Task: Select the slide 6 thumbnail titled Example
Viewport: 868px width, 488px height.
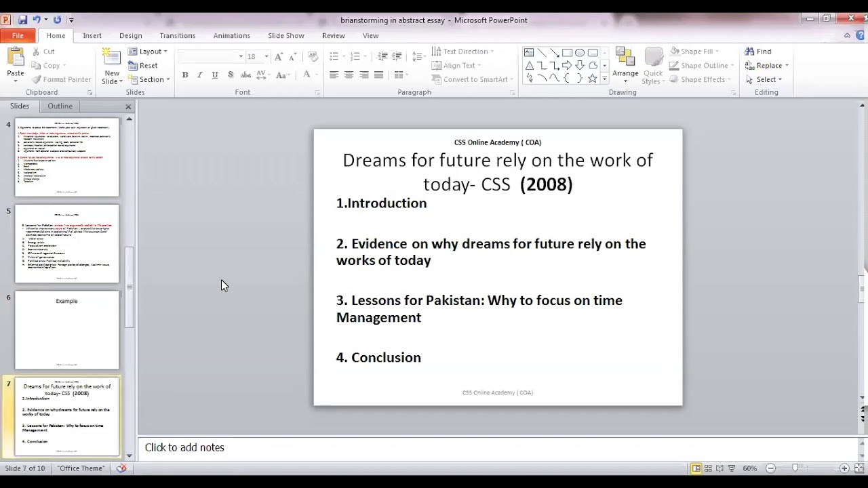Action: (x=67, y=330)
